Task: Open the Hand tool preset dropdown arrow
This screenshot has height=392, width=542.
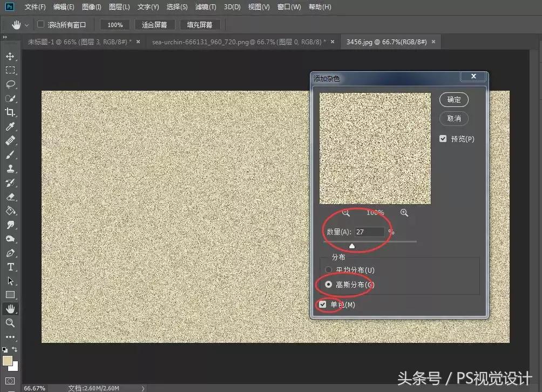Action: [x=25, y=24]
